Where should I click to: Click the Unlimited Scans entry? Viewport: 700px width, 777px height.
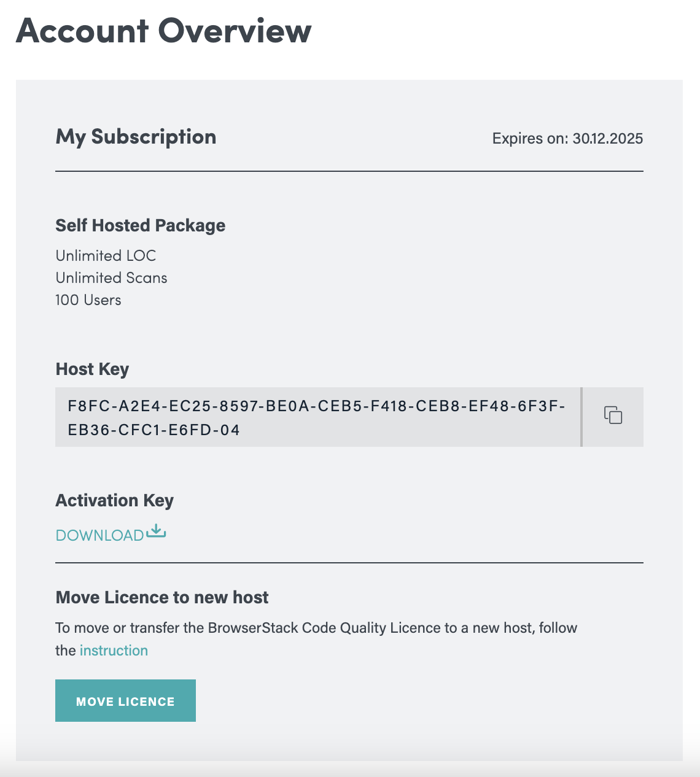[x=111, y=277]
